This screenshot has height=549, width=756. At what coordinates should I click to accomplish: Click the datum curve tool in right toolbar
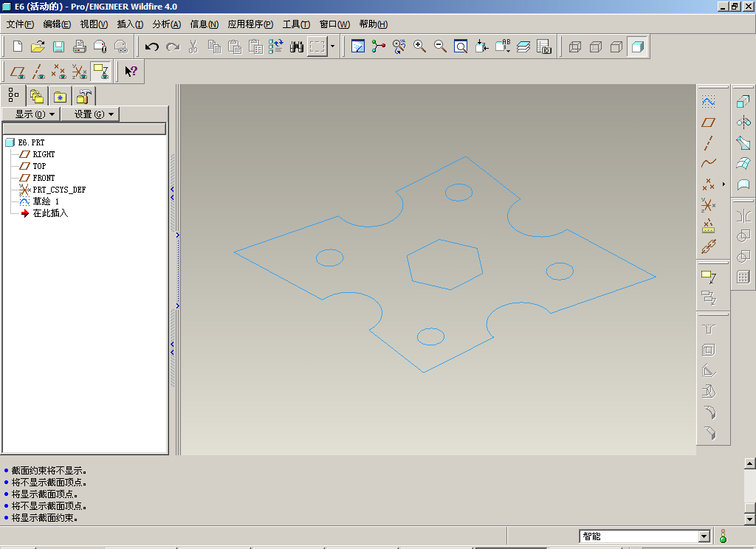(708, 163)
